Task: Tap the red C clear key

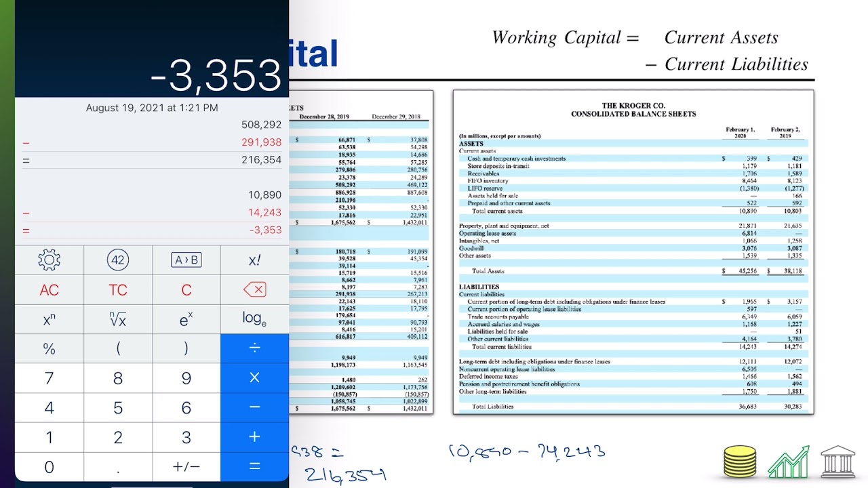Action: coord(186,290)
